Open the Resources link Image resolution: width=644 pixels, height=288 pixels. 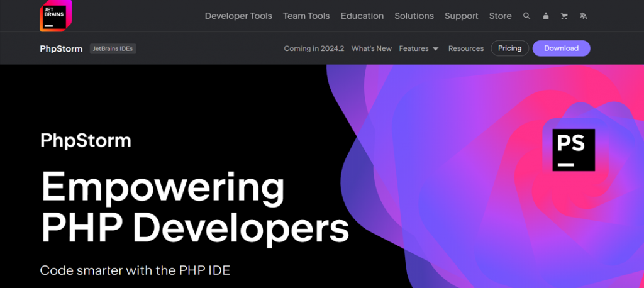coord(466,48)
